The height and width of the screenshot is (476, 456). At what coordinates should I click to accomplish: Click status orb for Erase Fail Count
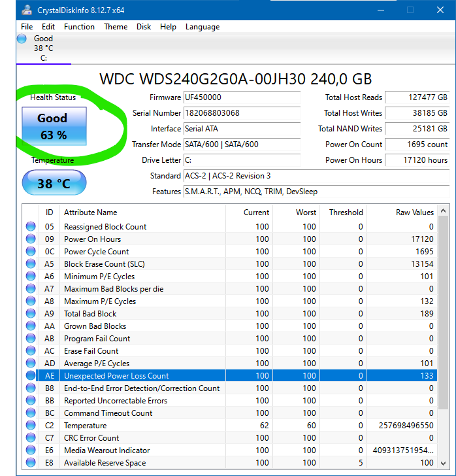(x=31, y=350)
